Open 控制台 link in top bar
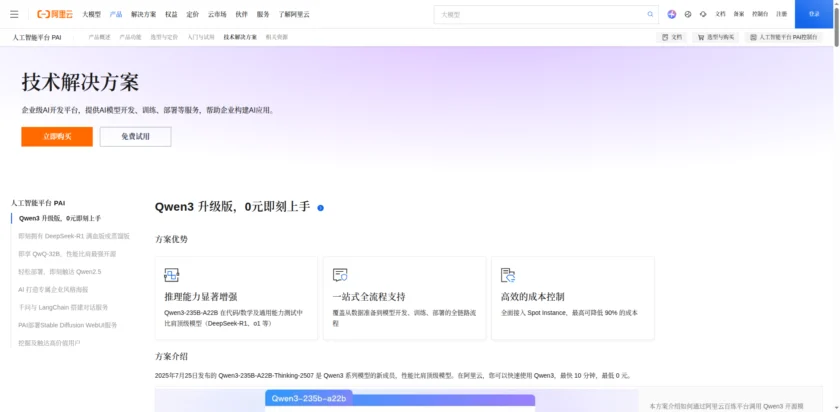 (760, 14)
